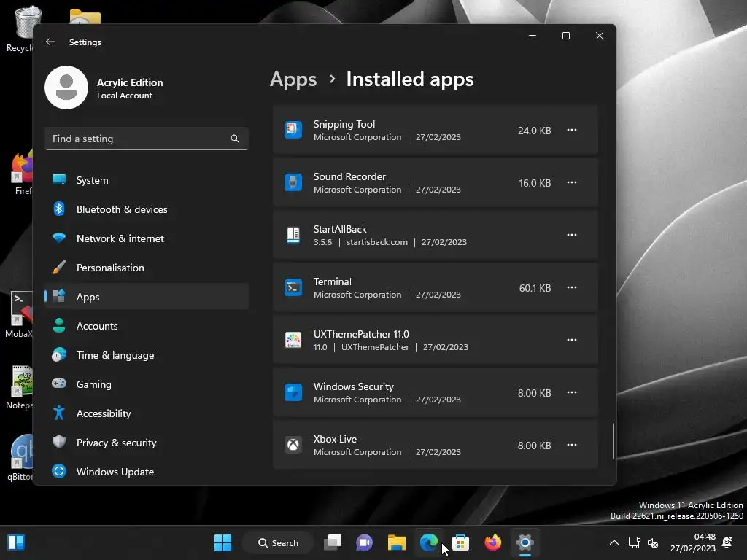
Task: Open more options for UXThemePatcher 11.0
Action: pos(572,340)
